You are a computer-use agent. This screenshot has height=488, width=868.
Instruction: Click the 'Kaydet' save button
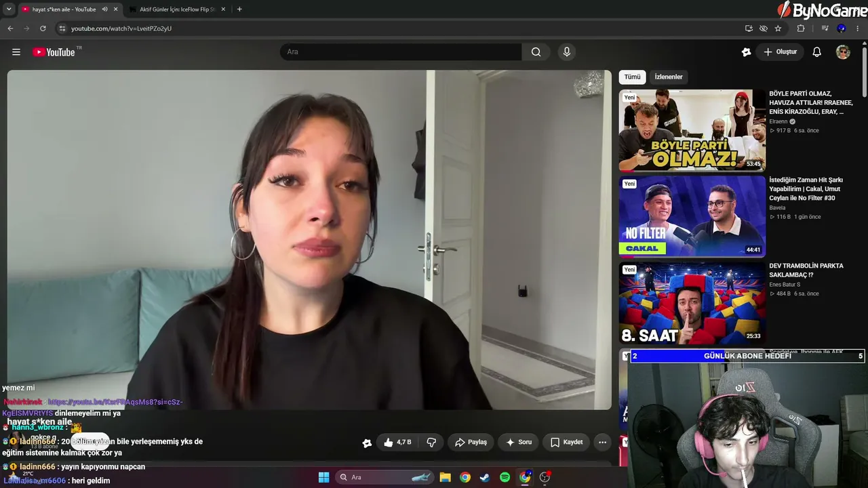tap(567, 443)
